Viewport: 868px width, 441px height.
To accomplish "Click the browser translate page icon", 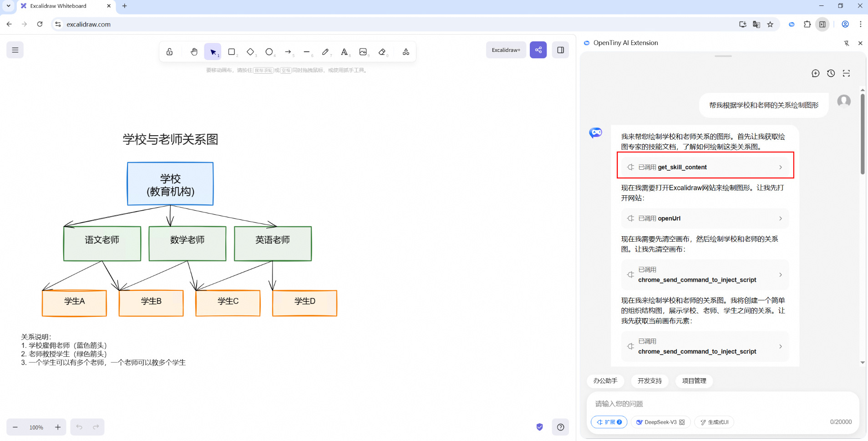I will pyautogui.click(x=756, y=25).
